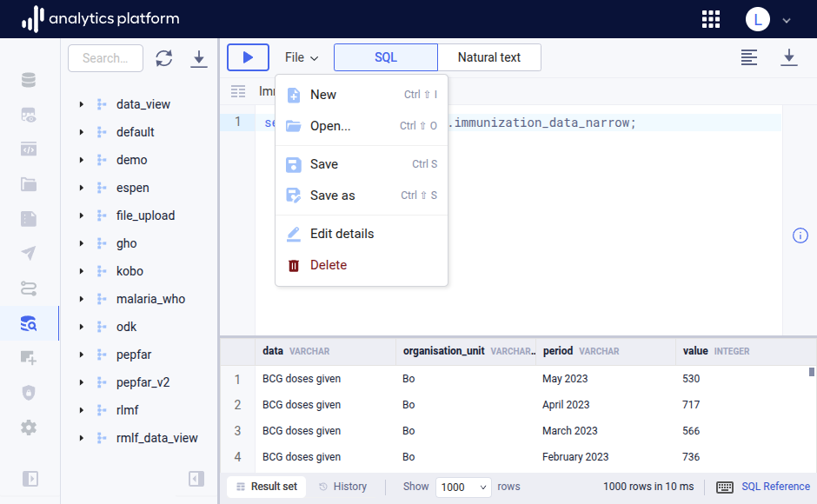Image resolution: width=817 pixels, height=504 pixels.
Task: Open the SQL Reference link
Action: click(775, 487)
